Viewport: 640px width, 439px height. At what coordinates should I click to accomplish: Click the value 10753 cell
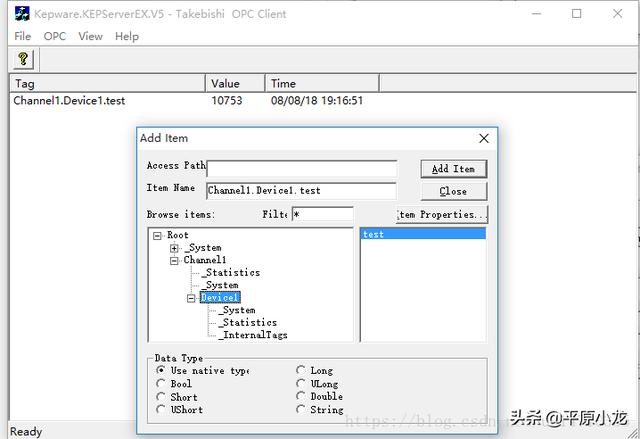pyautogui.click(x=227, y=101)
